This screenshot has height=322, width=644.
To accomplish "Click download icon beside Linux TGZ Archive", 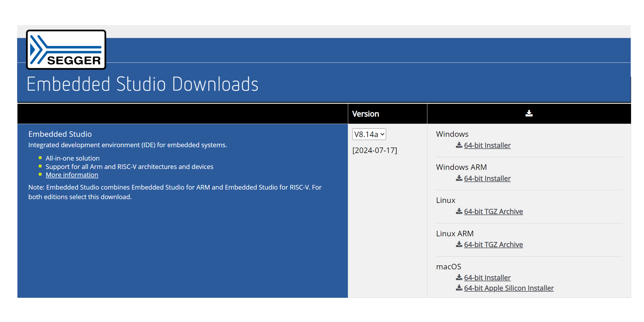I will [x=459, y=211].
